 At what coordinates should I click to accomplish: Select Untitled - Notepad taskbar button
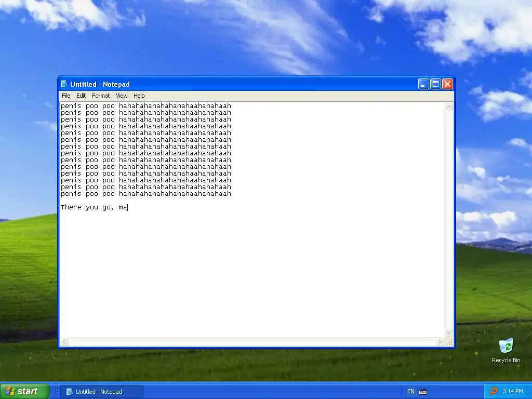point(102,392)
